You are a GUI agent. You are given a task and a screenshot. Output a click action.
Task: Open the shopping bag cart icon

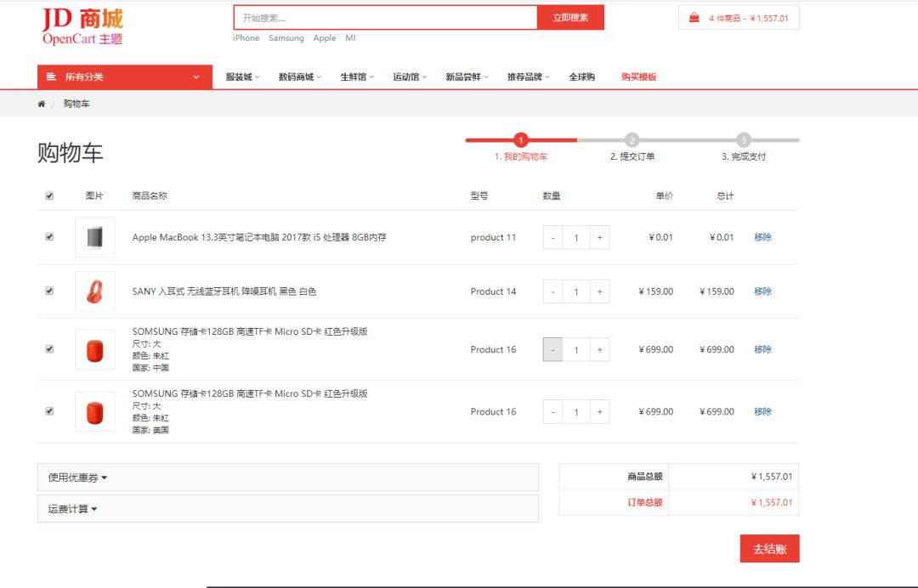point(694,18)
